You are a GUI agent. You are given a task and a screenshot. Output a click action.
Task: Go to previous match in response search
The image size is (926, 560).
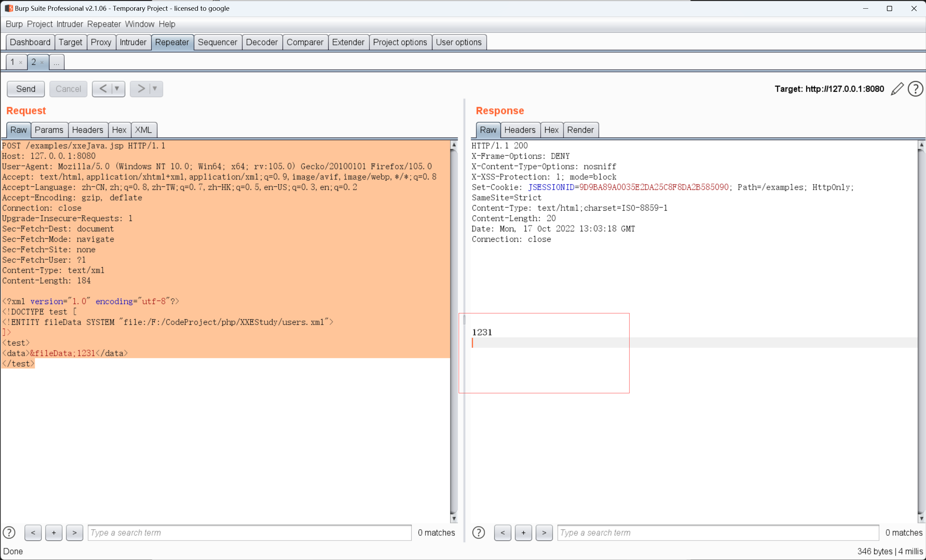coord(503,533)
